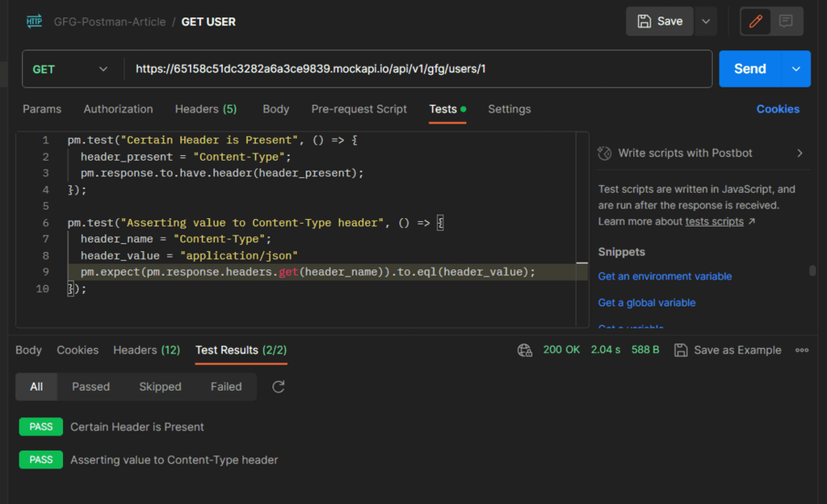The width and height of the screenshot is (827, 504).
Task: Click the HTTP request type icon
Action: [34, 21]
